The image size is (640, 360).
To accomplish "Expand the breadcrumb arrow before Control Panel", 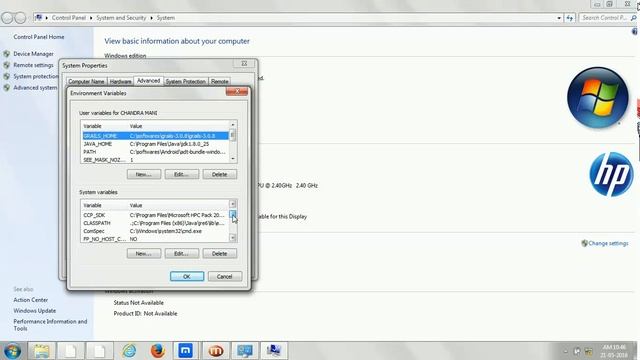I will pos(47,18).
